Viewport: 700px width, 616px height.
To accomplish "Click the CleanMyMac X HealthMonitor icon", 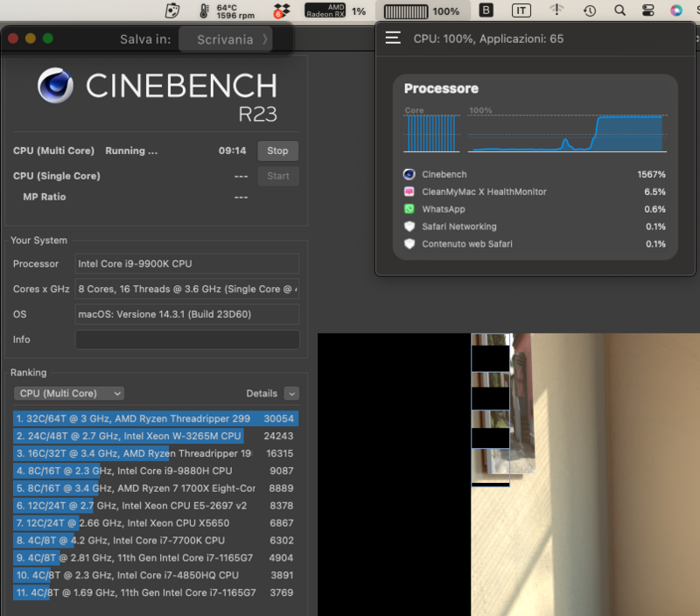I will tap(409, 192).
